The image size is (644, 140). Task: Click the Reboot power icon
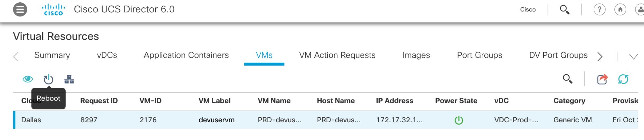(49, 79)
